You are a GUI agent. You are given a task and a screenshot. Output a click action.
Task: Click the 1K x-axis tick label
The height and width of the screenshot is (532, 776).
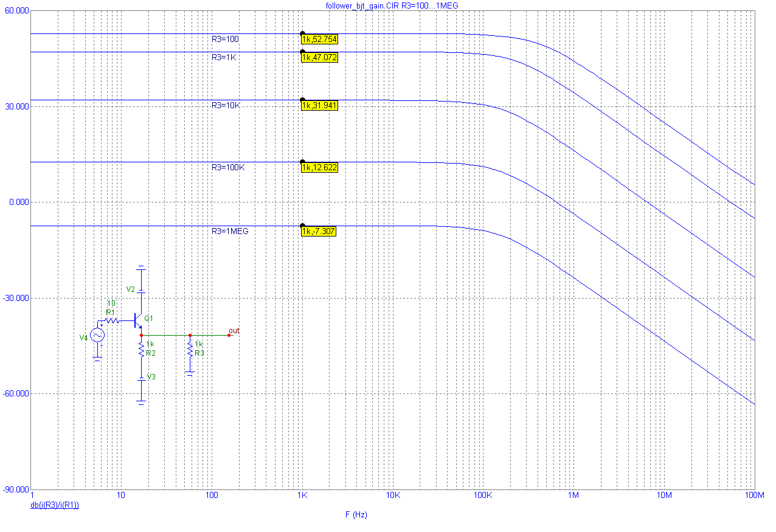coord(302,496)
